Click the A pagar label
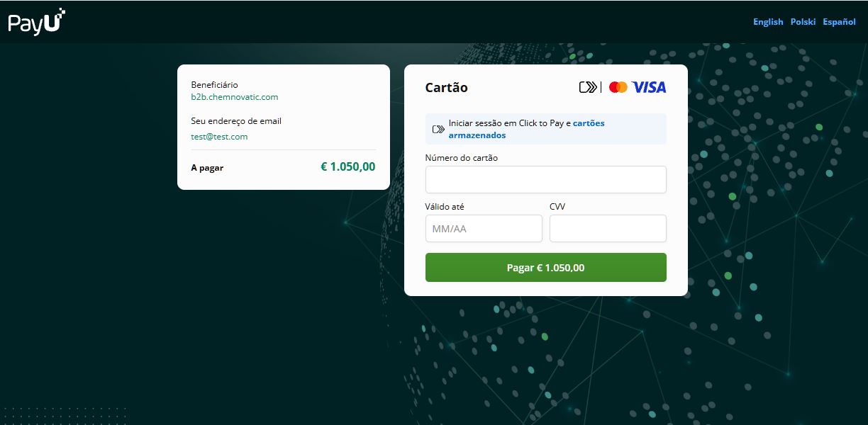This screenshot has height=425, width=868. [207, 168]
